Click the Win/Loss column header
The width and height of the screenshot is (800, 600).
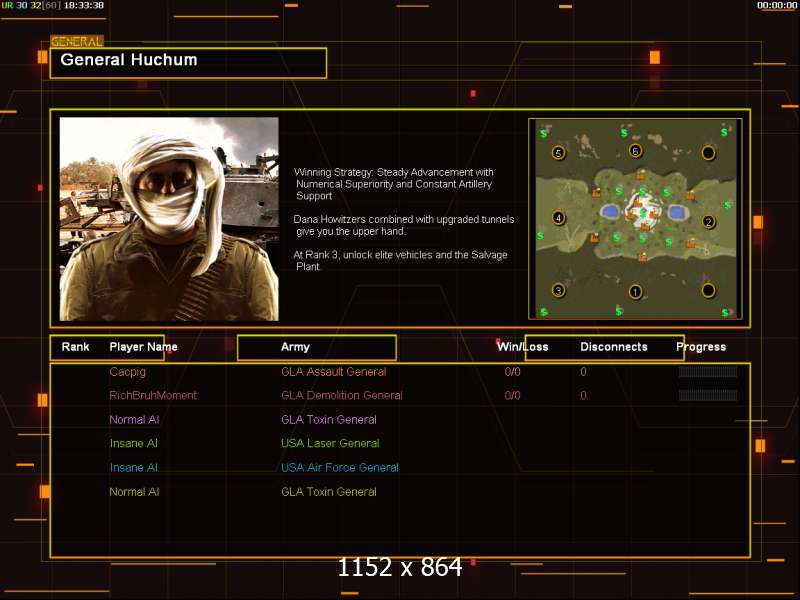522,347
